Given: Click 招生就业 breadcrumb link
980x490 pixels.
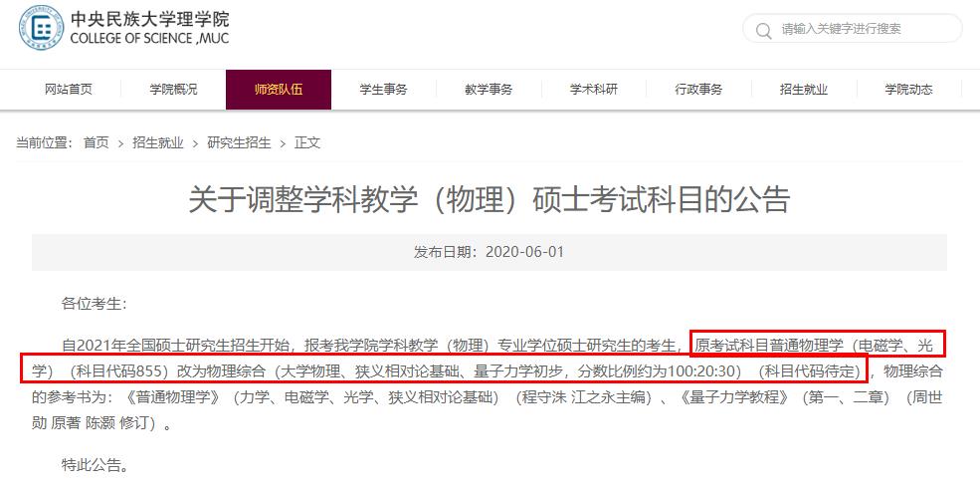Looking at the screenshot, I should (158, 143).
